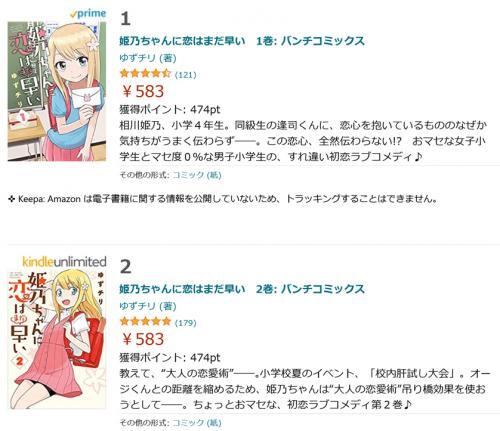Viewport: 500px width, 431px height.
Task: Open title link 姫乃ちゃんに恋はまだ早い 1巻
Action: click(242, 41)
